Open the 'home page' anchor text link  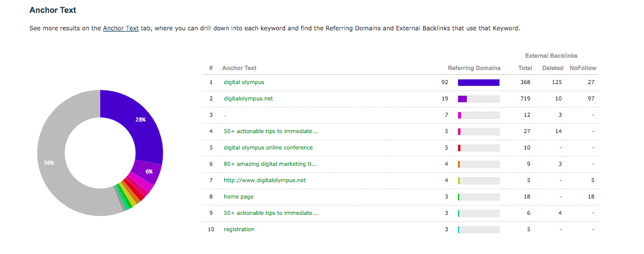pos(238,197)
